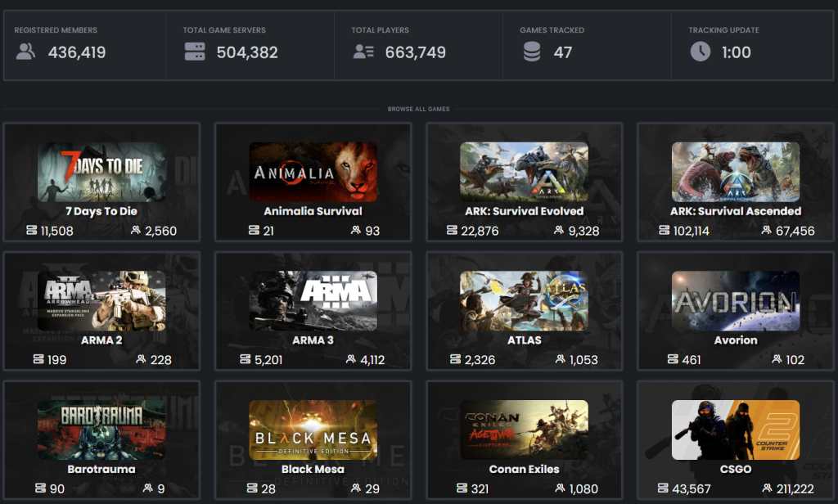Open the ARMA 3 banner image
Screen dimensions: 838x504
pos(313,300)
